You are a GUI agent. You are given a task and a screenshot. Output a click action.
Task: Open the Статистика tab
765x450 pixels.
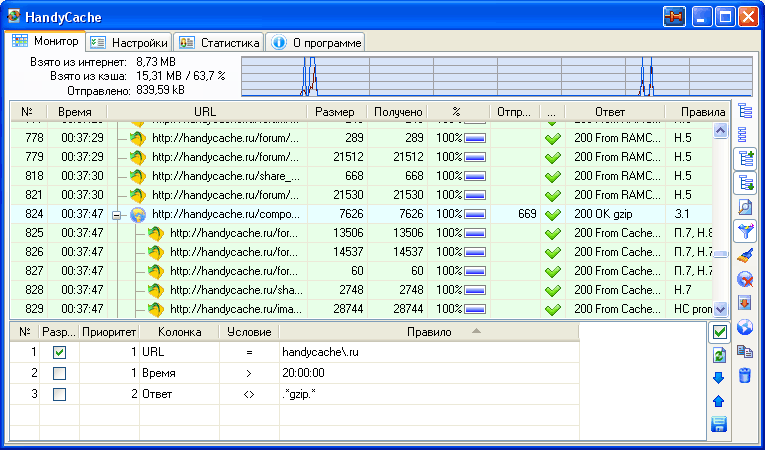pyautogui.click(x=219, y=42)
